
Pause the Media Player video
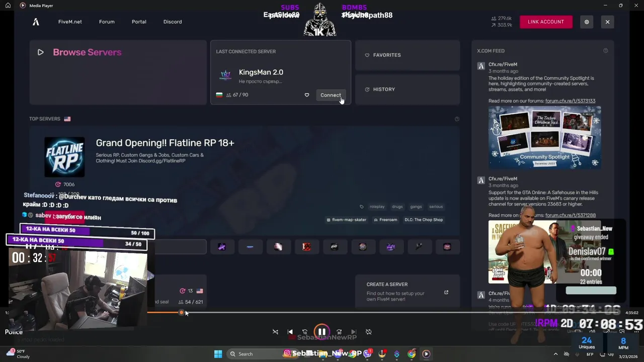coord(321,332)
